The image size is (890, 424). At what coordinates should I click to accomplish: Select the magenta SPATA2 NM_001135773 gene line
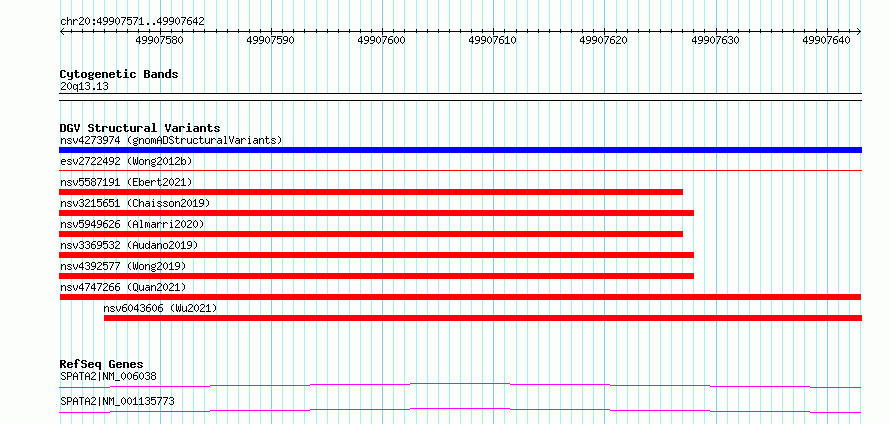(460, 410)
